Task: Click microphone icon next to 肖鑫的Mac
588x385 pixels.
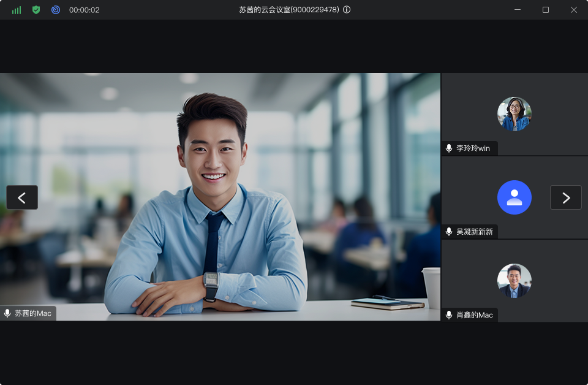Action: pos(449,315)
